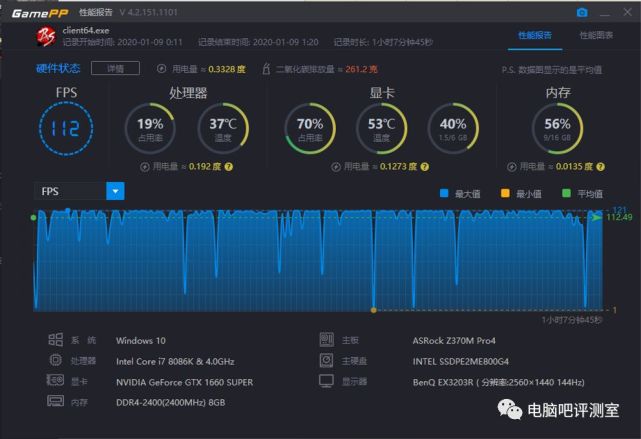Click the processor chip icon in specs

[x=56, y=360]
